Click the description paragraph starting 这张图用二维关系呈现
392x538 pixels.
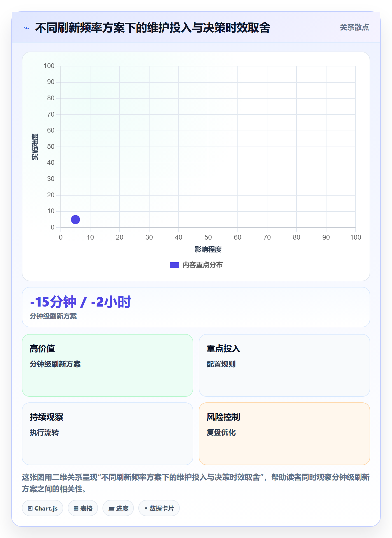pyautogui.click(x=196, y=483)
